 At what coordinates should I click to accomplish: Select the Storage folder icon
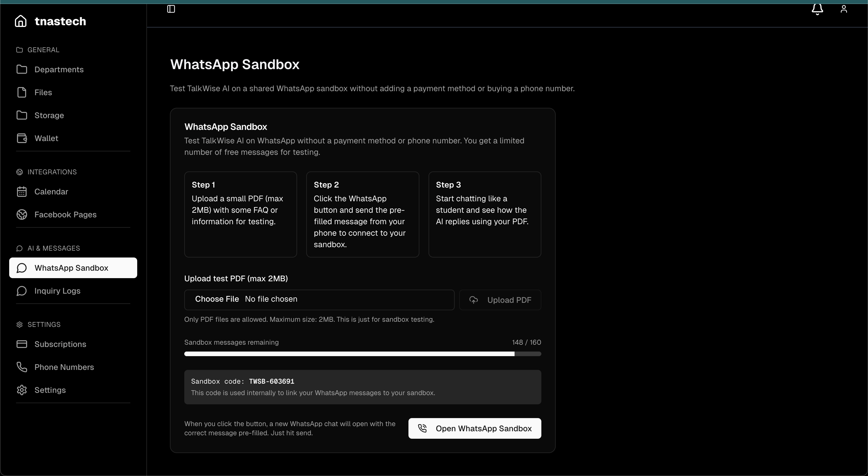click(22, 115)
